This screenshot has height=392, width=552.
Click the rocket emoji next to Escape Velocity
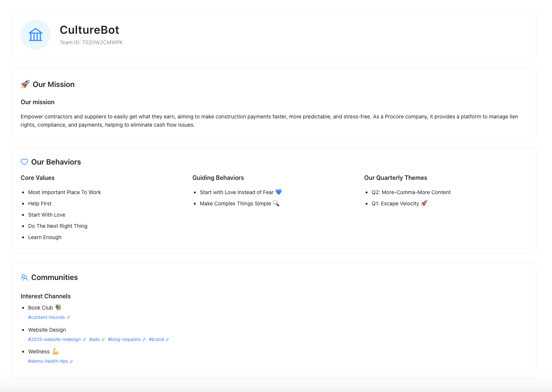pos(424,203)
